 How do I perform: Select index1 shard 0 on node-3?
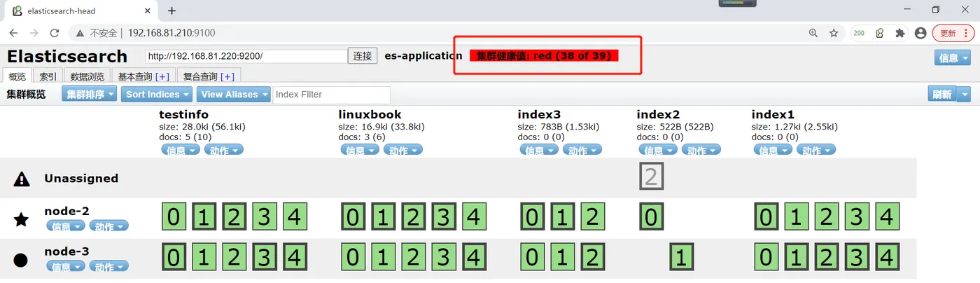[766, 257]
